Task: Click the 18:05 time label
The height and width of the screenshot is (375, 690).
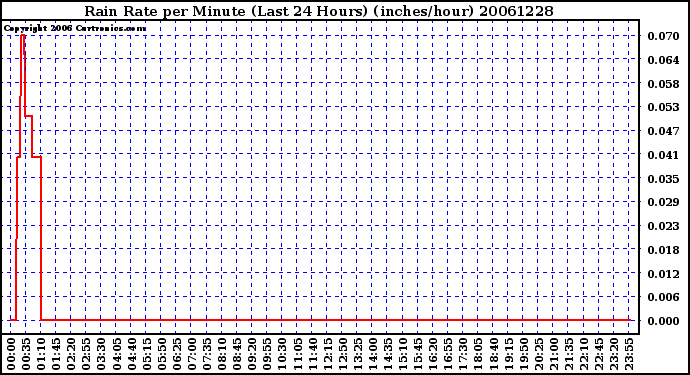Action: coord(478,354)
